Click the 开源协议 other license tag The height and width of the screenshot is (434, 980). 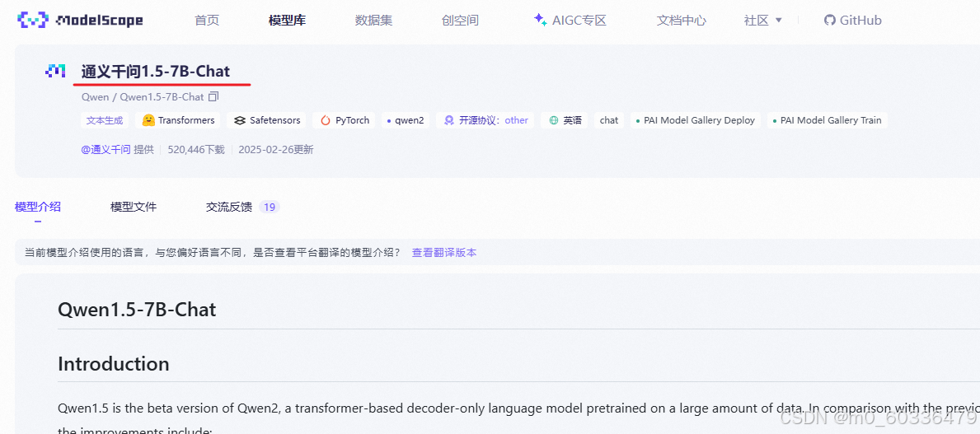(x=485, y=120)
